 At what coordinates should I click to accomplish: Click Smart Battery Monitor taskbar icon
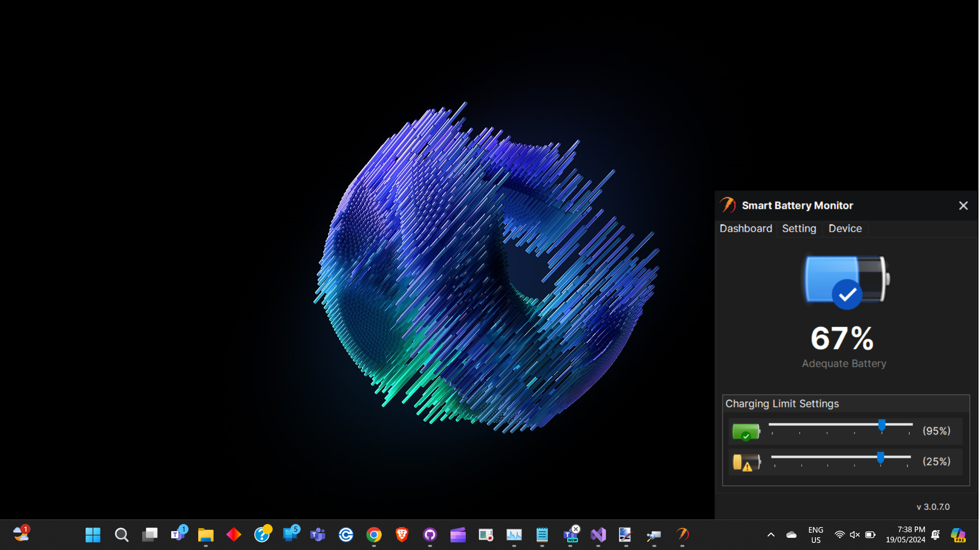tap(682, 535)
